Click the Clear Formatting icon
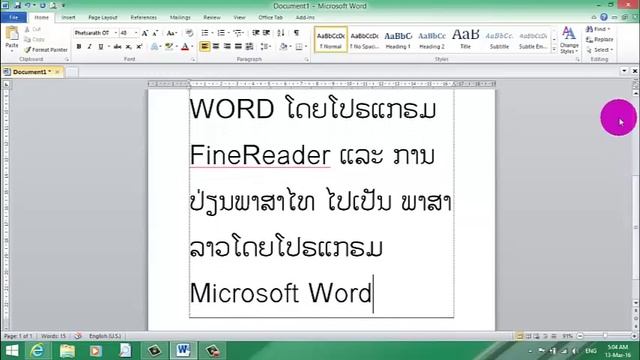The image size is (640, 360). tap(189, 33)
